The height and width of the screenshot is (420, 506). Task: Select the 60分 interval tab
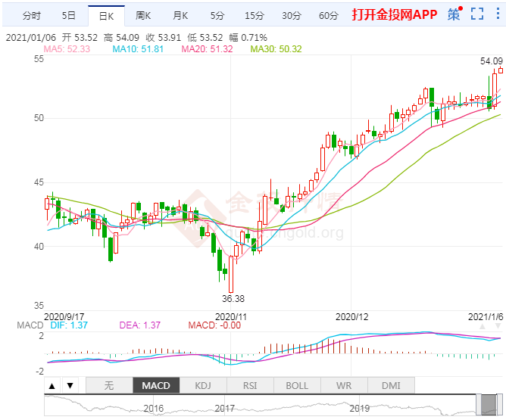[328, 15]
